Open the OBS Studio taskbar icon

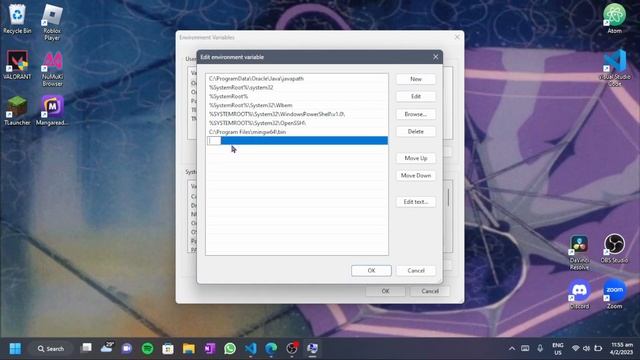[x=292, y=348]
